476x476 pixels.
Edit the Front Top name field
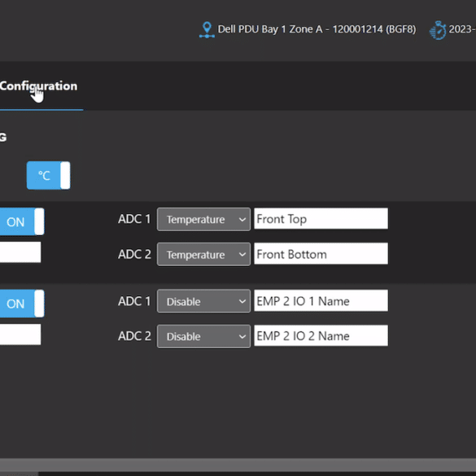(321, 219)
